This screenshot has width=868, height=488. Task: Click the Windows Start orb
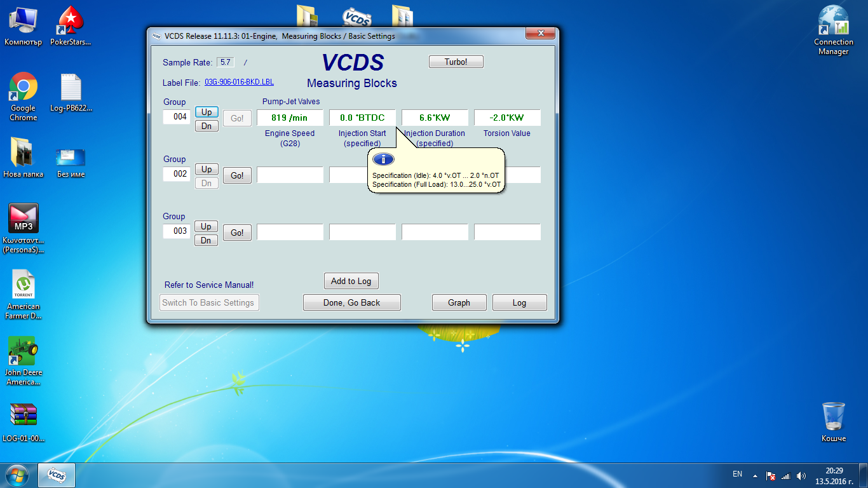pos(17,475)
